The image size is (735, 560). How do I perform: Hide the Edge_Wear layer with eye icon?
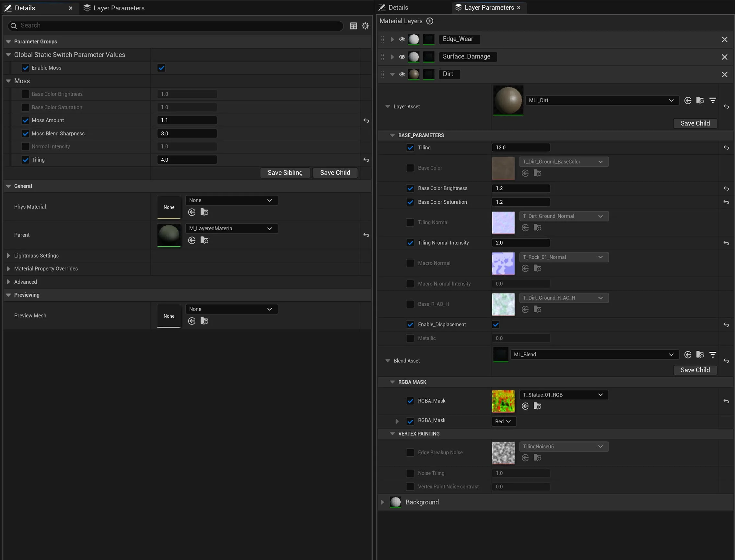point(402,39)
